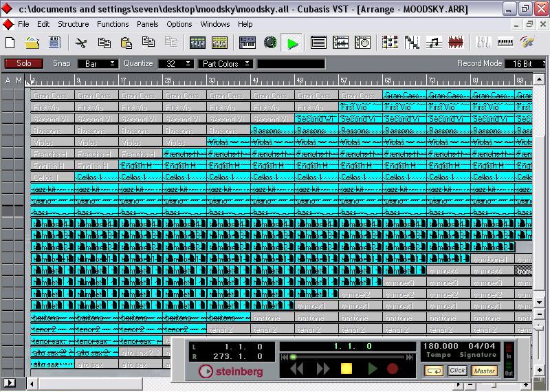Toggle the Solo button
Viewport: 550px width, 392px height.
tap(24, 63)
